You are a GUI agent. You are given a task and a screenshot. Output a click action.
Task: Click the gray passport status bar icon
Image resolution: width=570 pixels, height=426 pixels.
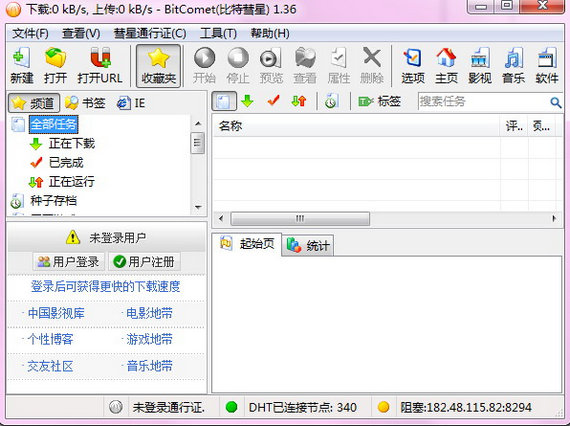click(x=116, y=407)
